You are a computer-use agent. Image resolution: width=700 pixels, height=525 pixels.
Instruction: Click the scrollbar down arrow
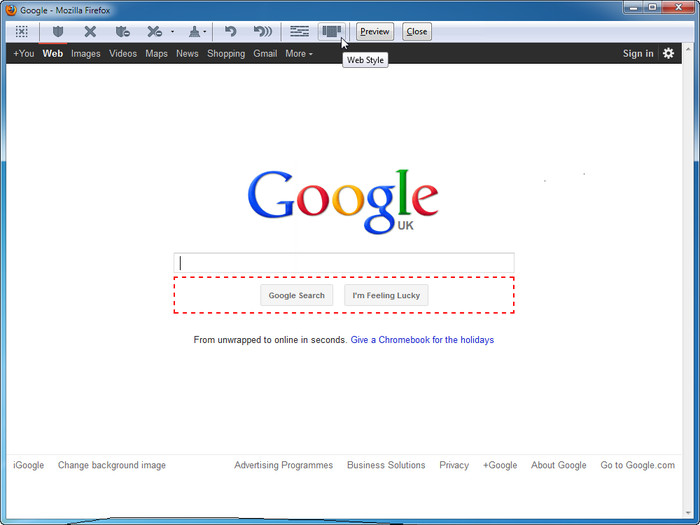(x=688, y=513)
